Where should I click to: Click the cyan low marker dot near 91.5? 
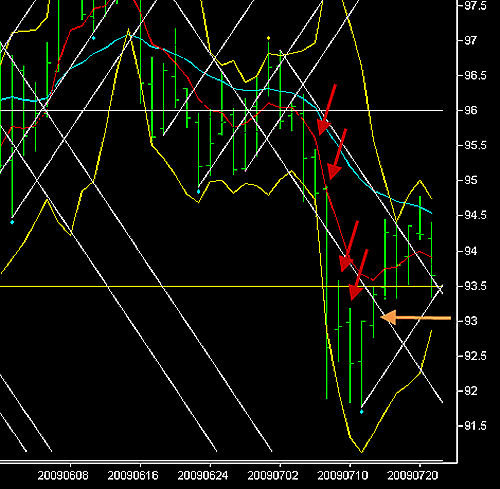[362, 412]
